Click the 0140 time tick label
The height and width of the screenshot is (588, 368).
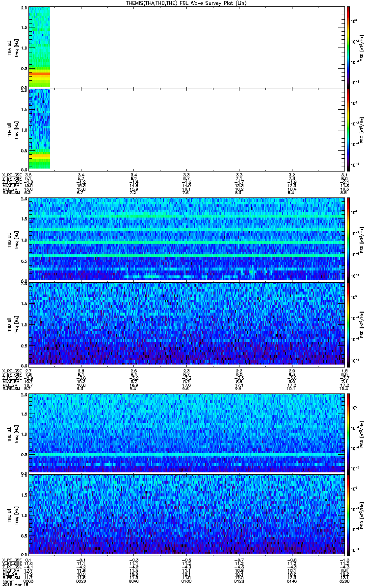click(291, 580)
